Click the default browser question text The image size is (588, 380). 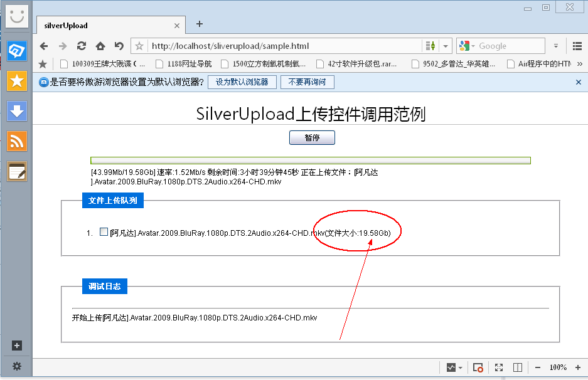[x=127, y=82]
